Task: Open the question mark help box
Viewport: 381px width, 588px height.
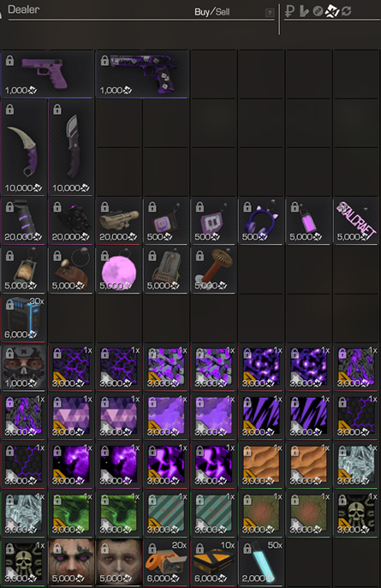Action: 269,13
